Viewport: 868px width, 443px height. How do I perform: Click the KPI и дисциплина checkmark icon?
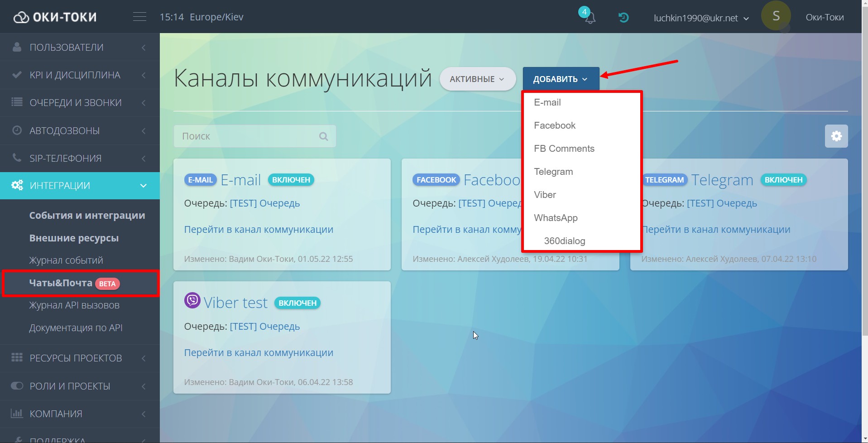(17, 75)
